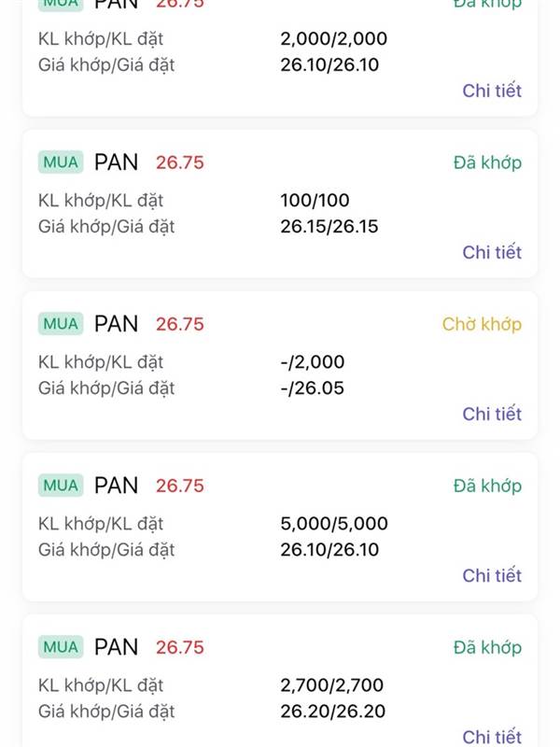Select the PAN ticker in the 100/100 order
Image resolution: width=560 pixels, height=747 pixels.
tap(116, 162)
